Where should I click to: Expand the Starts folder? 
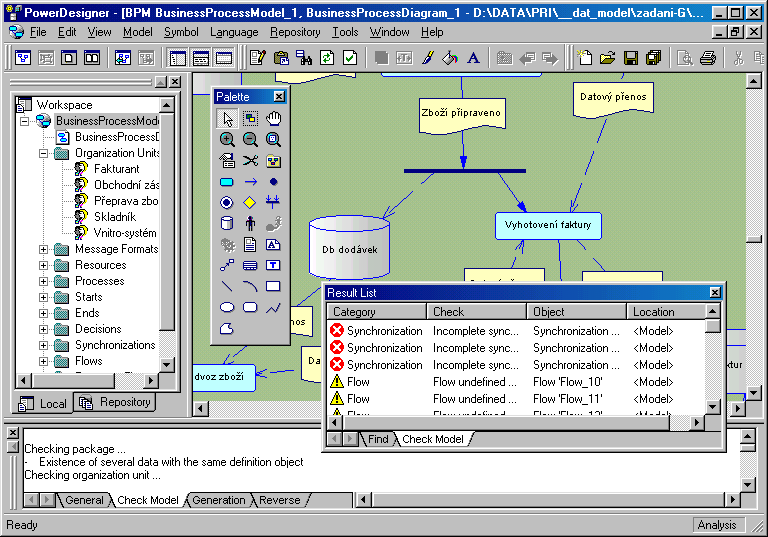point(43,297)
